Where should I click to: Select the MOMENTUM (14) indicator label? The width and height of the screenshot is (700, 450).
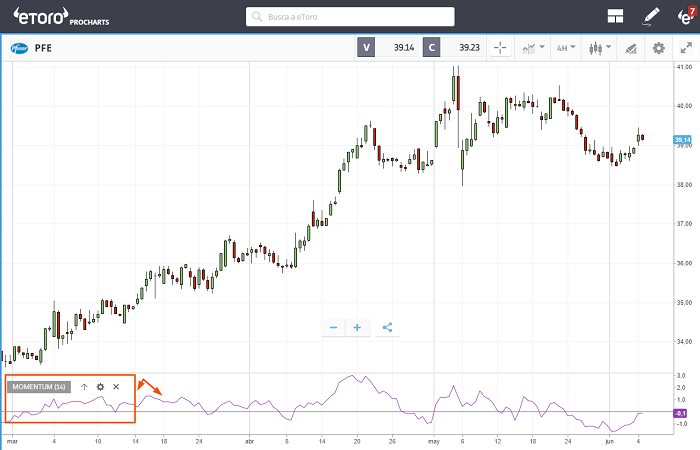point(39,387)
